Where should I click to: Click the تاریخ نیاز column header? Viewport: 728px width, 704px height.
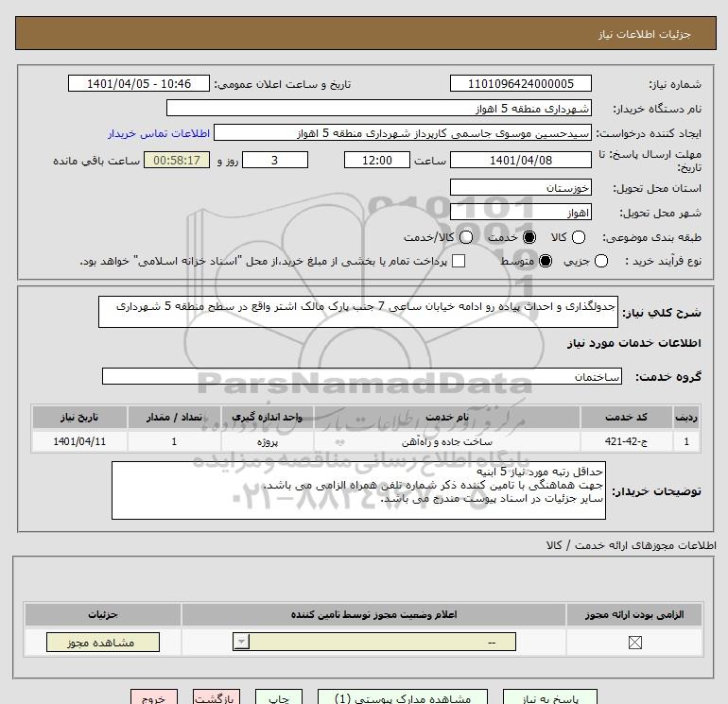tap(79, 417)
